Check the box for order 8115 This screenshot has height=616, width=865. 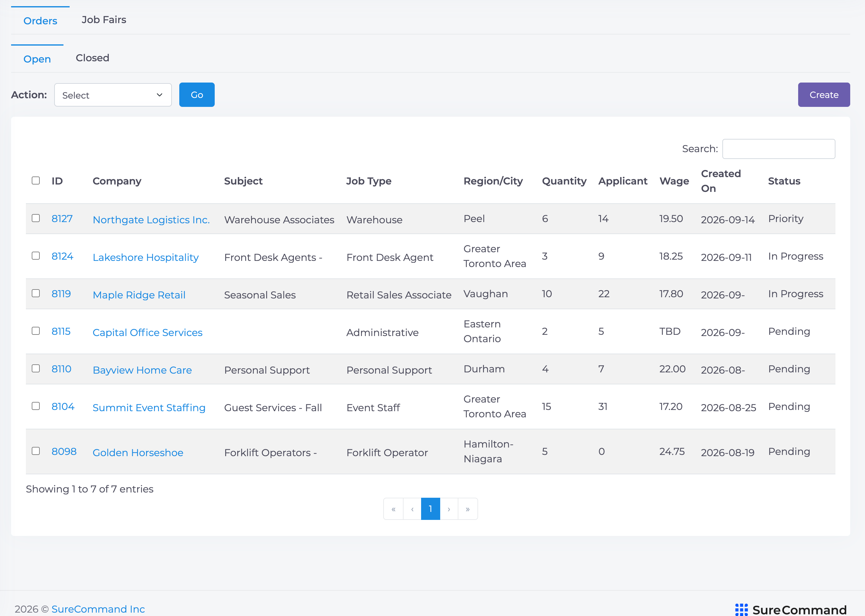[x=36, y=331]
